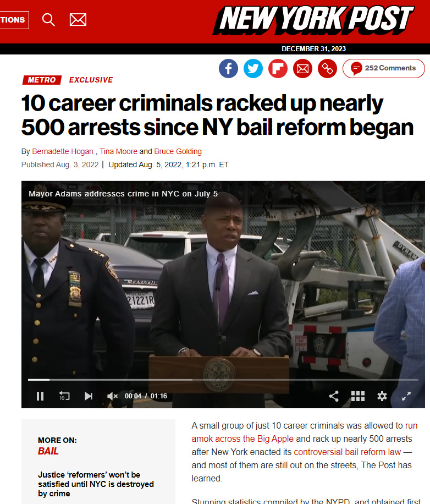Open the Metro section tag
The height and width of the screenshot is (504, 430).
pos(42,80)
